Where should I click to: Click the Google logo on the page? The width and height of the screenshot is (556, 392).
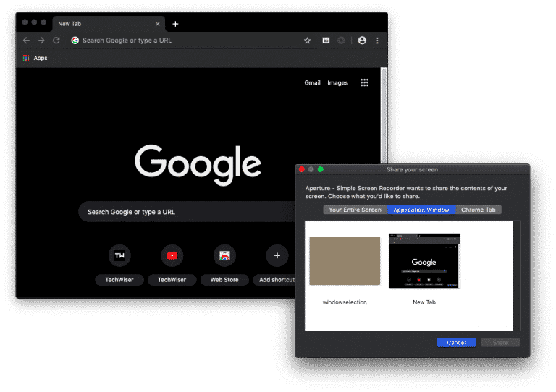[x=198, y=165]
